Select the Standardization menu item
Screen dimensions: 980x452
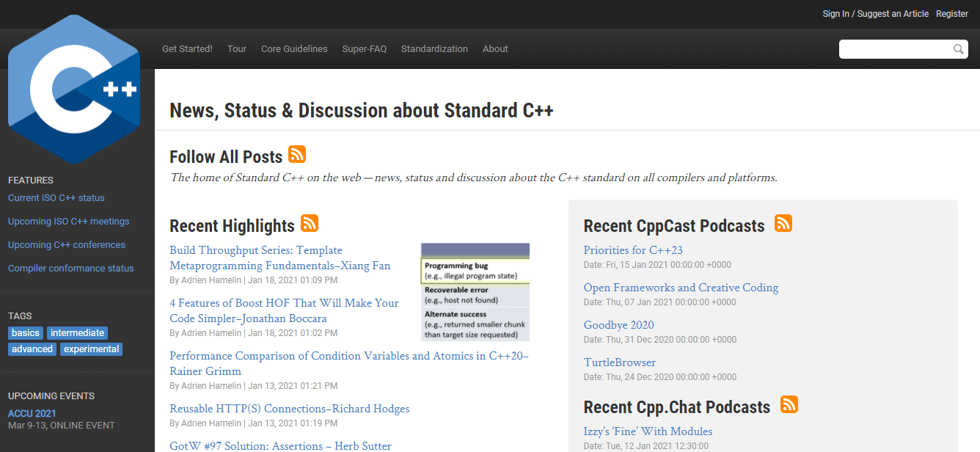[x=434, y=49]
